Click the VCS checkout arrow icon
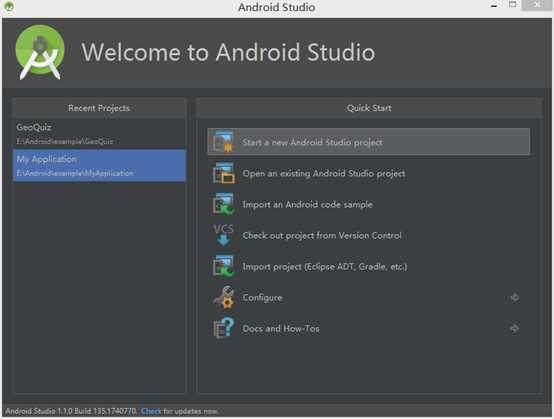This screenshot has height=419, width=554. (223, 236)
